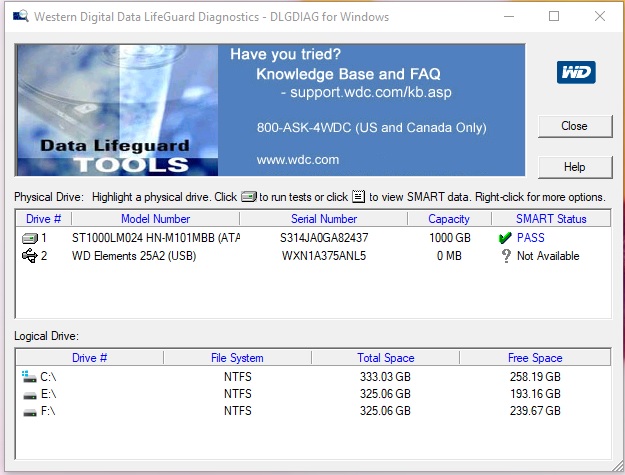
Task: Sort by File System column header
Action: click(x=237, y=358)
